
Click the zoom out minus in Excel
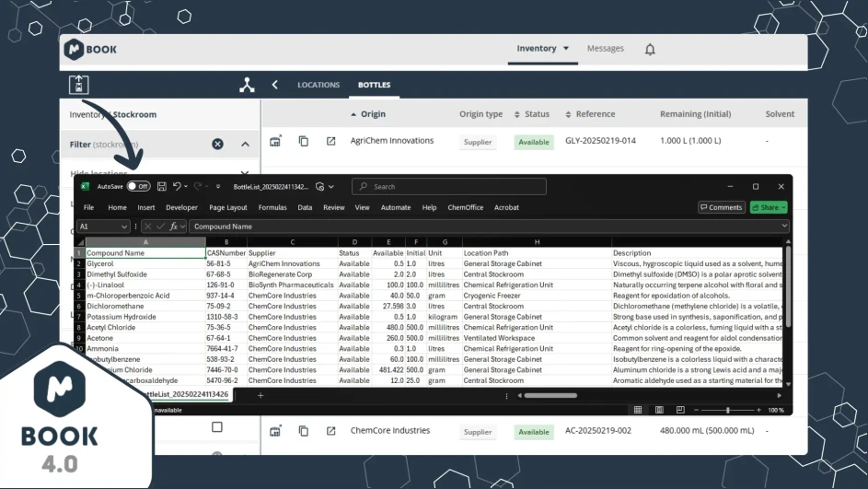(x=697, y=410)
